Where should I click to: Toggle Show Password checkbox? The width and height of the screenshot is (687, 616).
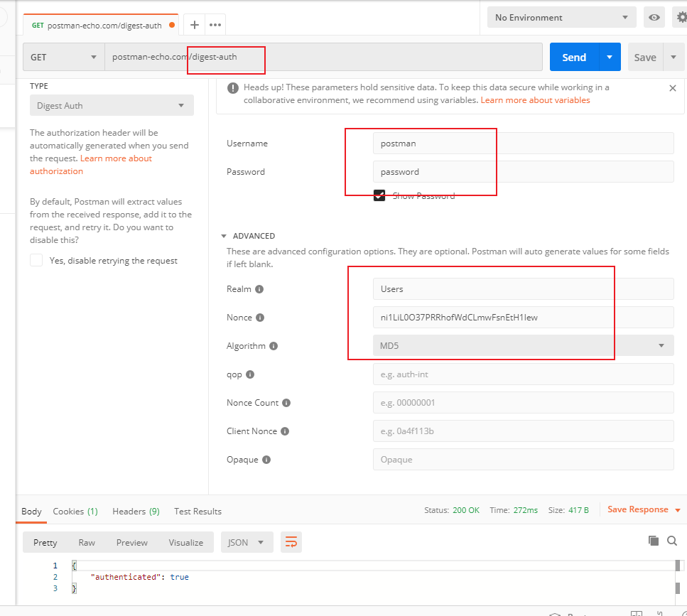point(379,195)
